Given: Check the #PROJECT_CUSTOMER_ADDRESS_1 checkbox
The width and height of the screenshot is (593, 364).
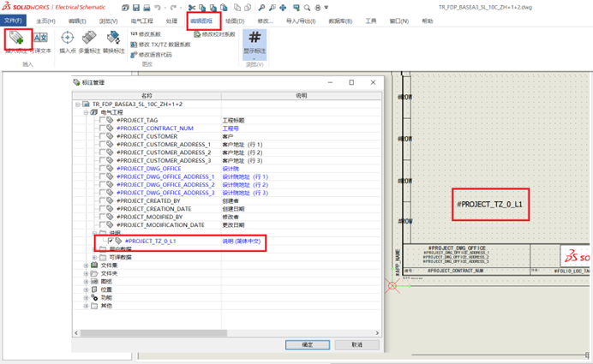Looking at the screenshot, I should (x=102, y=144).
